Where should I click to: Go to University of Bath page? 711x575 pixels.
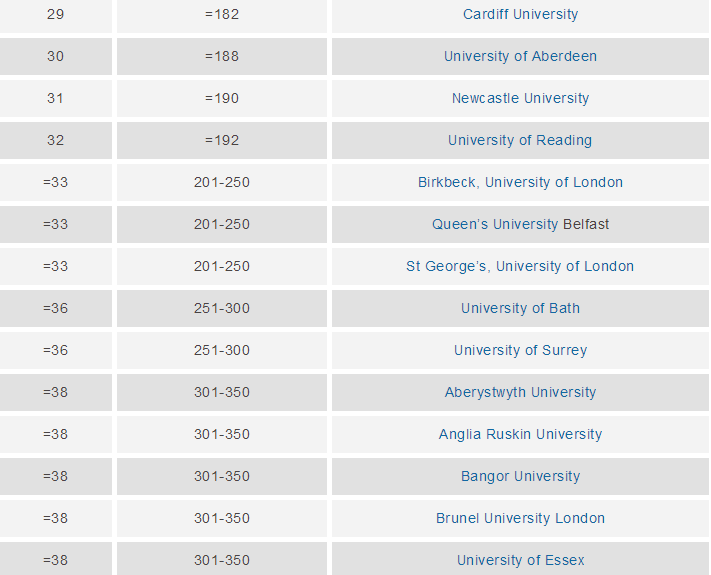click(520, 309)
